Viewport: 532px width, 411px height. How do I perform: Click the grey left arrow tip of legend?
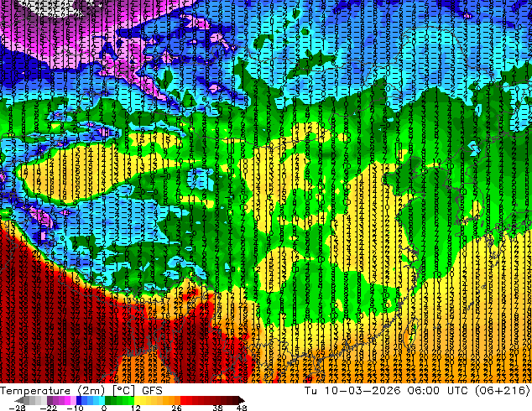click(x=19, y=400)
